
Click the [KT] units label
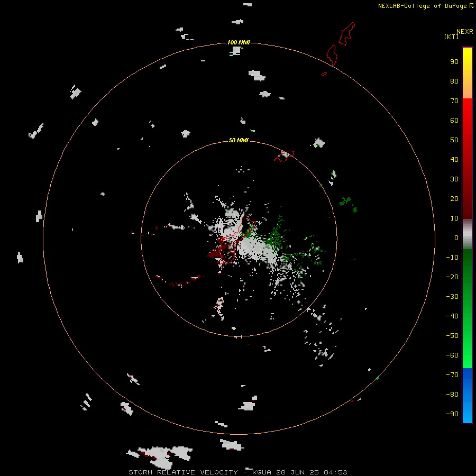click(451, 36)
